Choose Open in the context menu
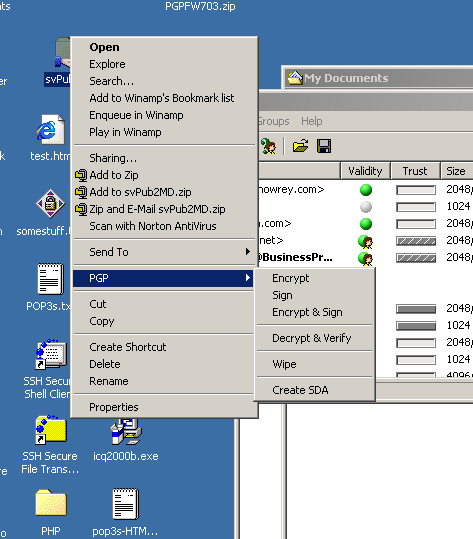 [x=164, y=47]
